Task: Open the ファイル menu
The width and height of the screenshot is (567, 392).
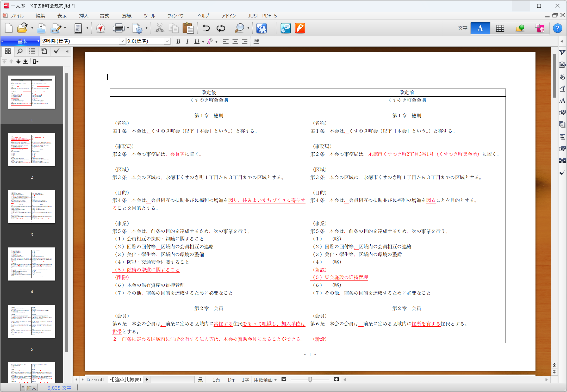Action: 17,16
